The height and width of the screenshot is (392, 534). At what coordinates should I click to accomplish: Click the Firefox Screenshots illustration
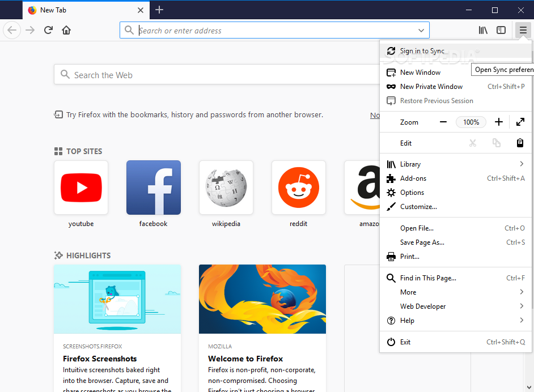tap(117, 299)
